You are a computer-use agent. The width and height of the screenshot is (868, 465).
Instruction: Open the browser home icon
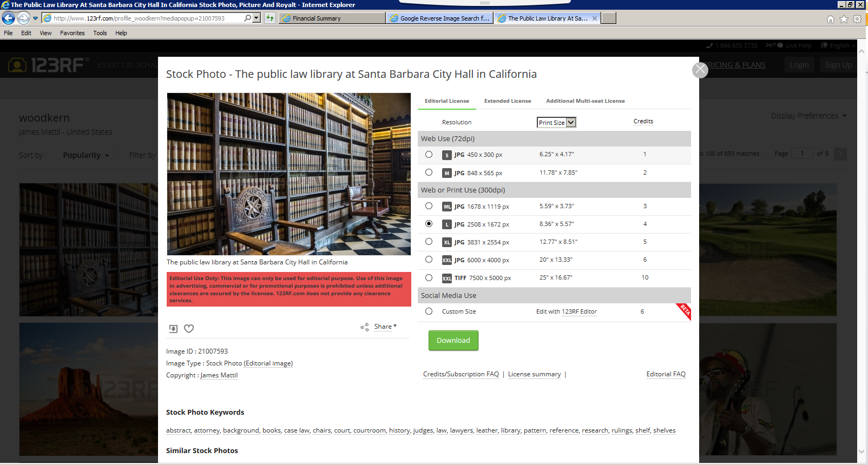(830, 19)
